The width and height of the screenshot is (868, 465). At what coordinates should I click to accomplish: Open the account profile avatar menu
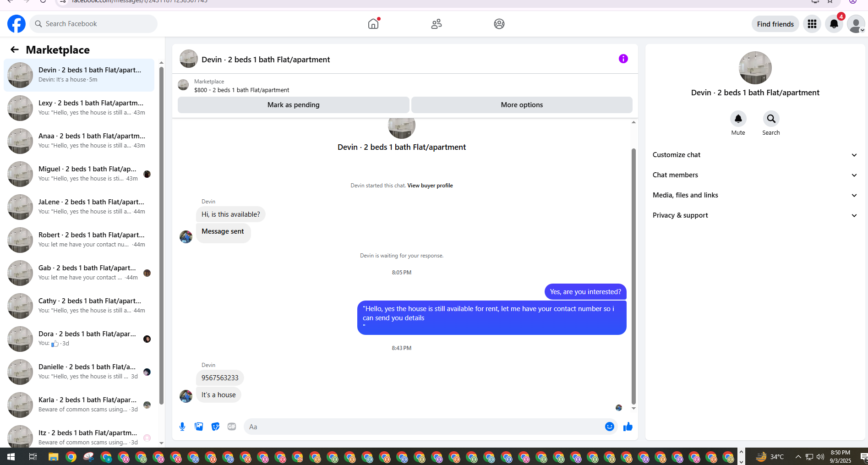point(856,24)
